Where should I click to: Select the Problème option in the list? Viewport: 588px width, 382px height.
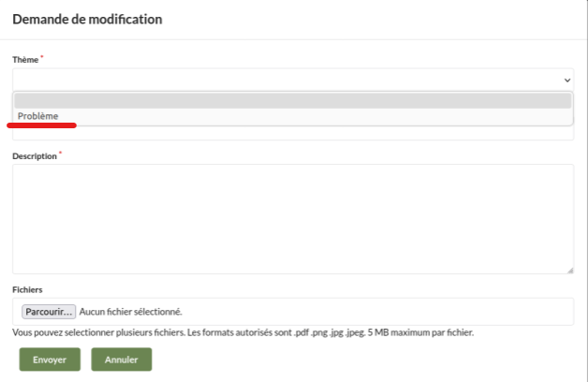click(38, 116)
